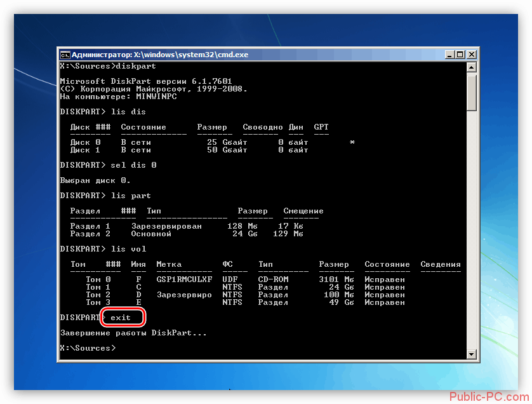Click the "lis dis" command line

coord(126,111)
